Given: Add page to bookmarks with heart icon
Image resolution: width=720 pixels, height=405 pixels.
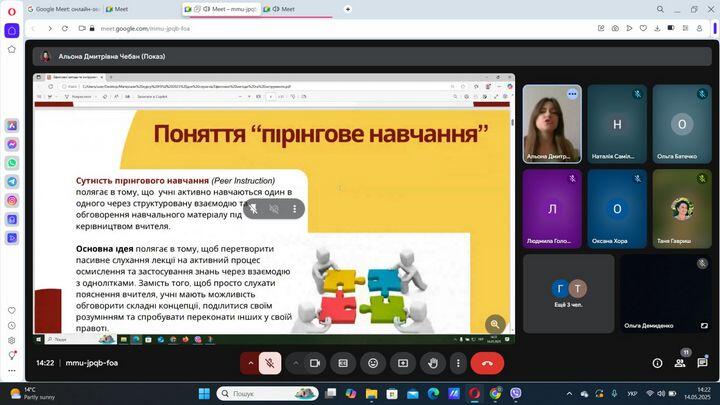Looking at the screenshot, I should pos(643,28).
